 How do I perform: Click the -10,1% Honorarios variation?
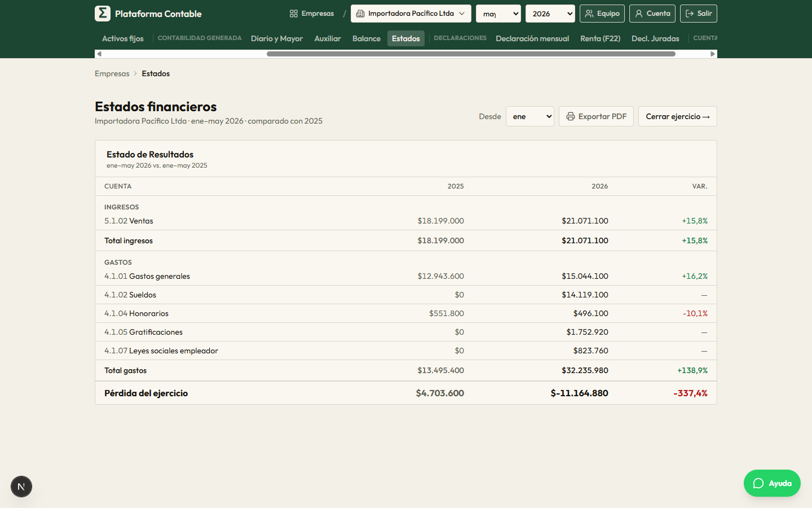(695, 313)
